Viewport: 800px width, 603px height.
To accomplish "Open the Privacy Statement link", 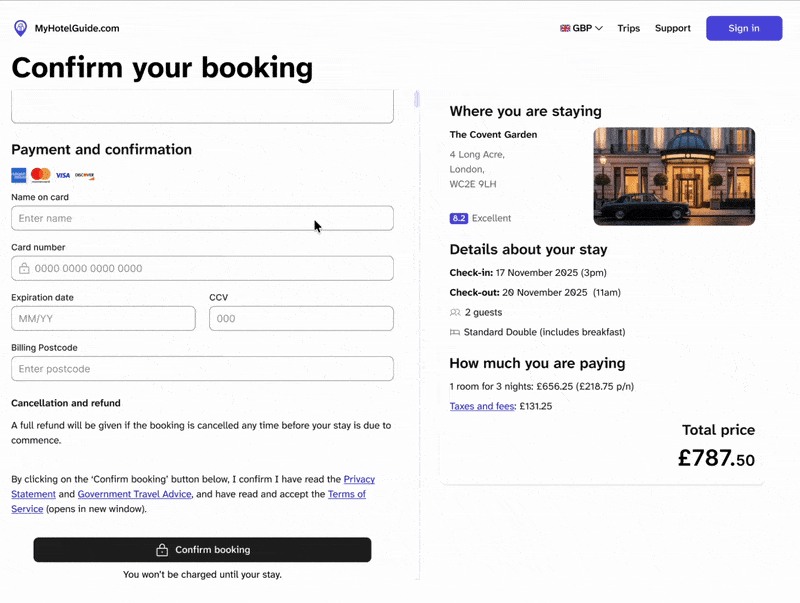I will [359, 480].
